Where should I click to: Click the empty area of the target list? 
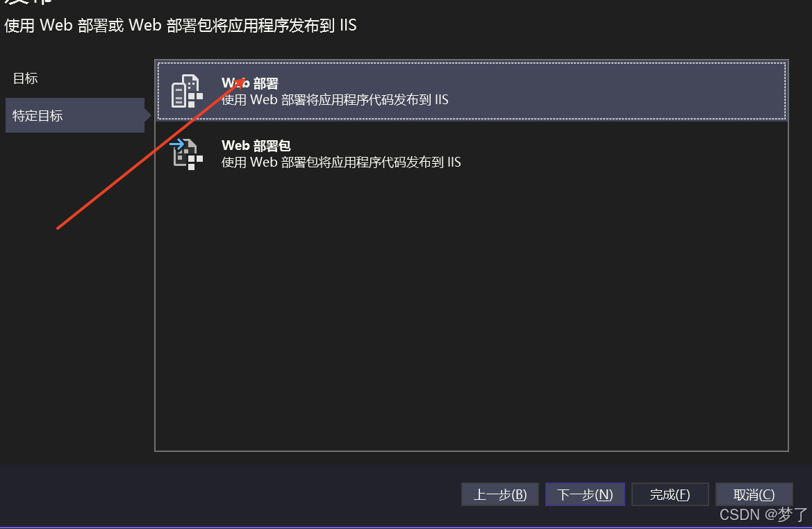point(471,310)
